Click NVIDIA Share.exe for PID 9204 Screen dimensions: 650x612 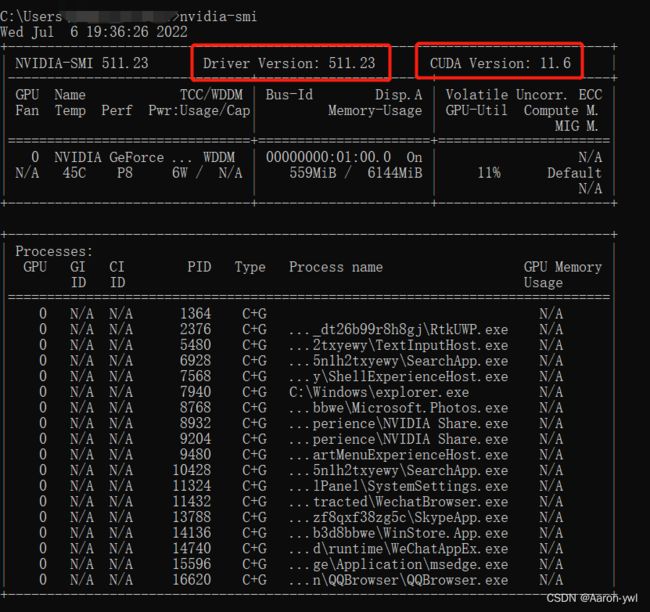tap(398, 439)
